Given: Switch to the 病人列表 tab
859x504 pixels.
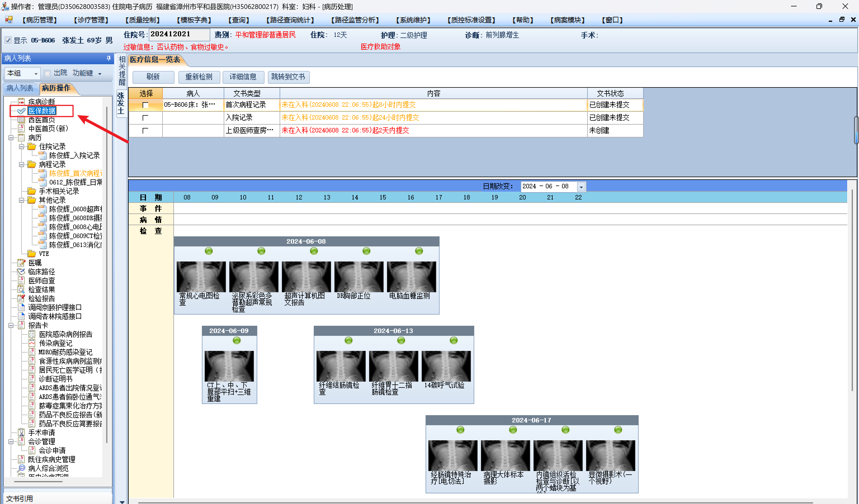Looking at the screenshot, I should 20,88.
